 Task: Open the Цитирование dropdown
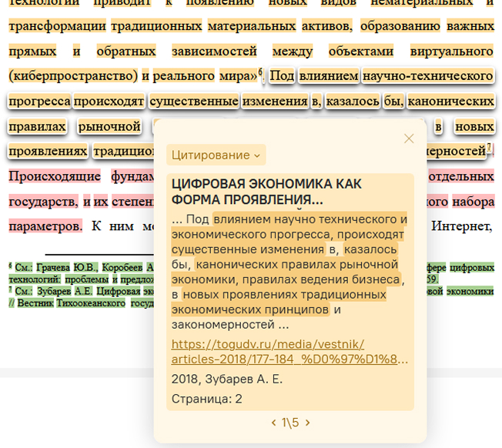pyautogui.click(x=216, y=155)
